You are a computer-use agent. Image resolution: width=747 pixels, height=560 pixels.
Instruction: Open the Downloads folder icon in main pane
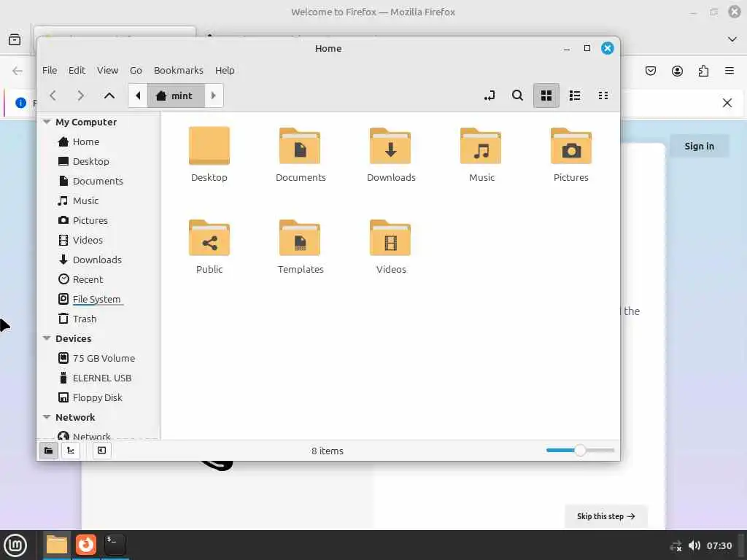click(x=390, y=146)
